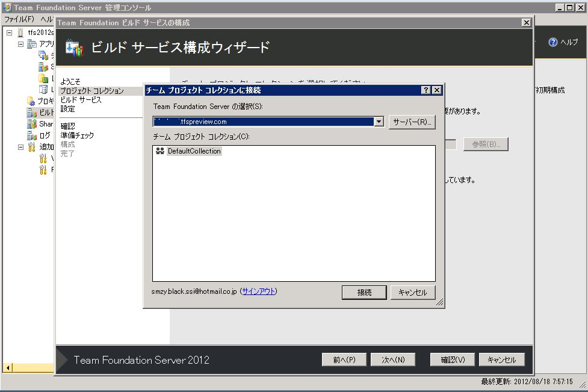Click the tree pane's left scroll arrow
The height and width of the screenshot is (392, 588).
tap(7, 368)
